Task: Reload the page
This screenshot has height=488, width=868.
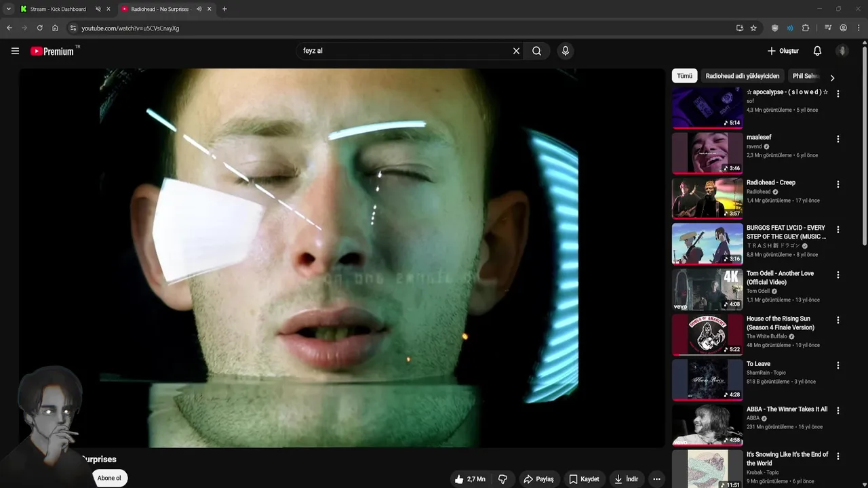Action: click(x=39, y=28)
